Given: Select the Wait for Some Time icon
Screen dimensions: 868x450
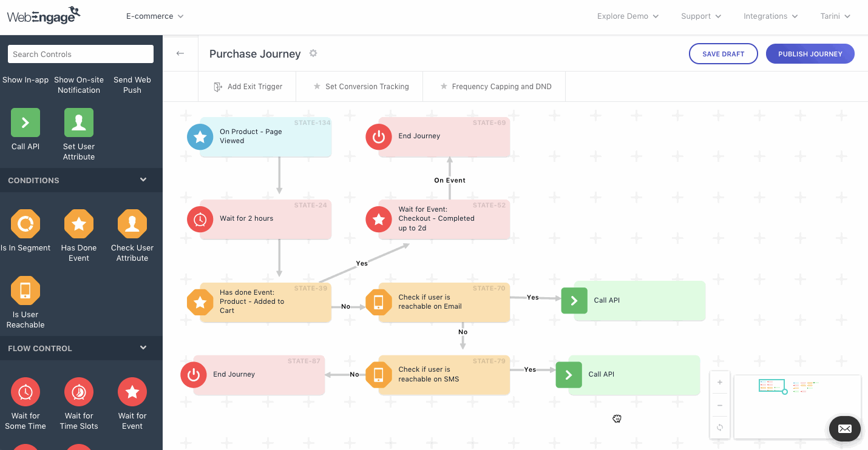Looking at the screenshot, I should pyautogui.click(x=25, y=392).
